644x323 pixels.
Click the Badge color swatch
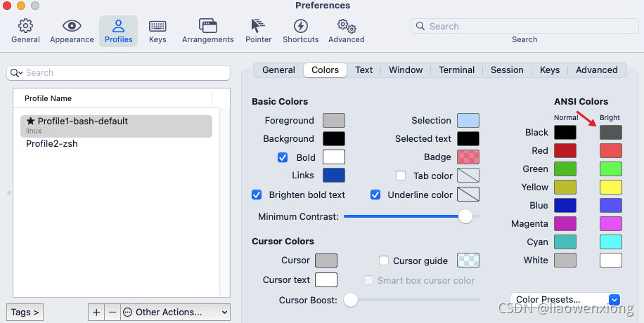point(468,157)
